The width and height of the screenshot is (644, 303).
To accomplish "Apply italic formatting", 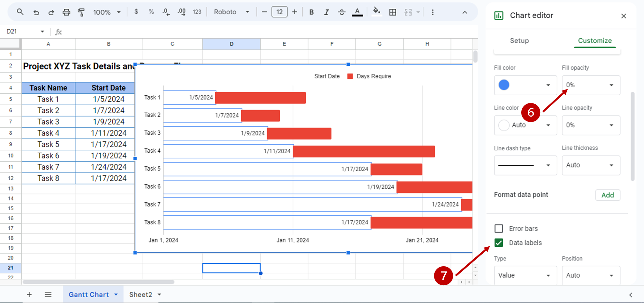I will 327,12.
